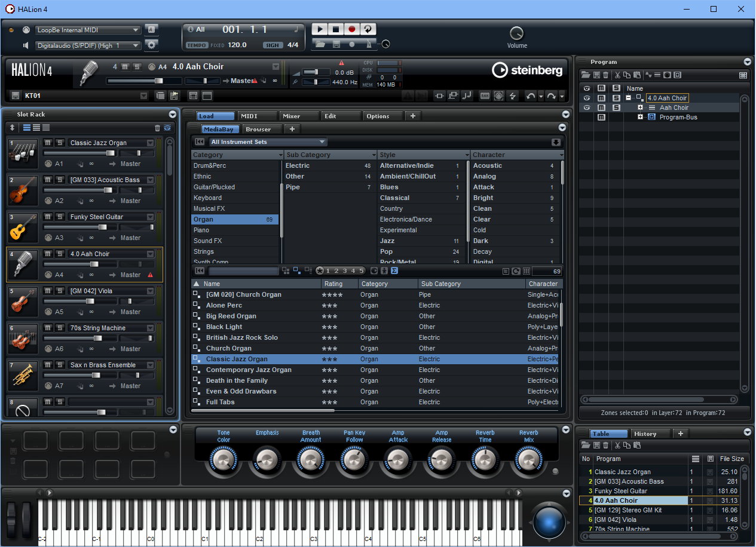The width and height of the screenshot is (756, 547).
Task: Switch to the Edit tab
Action: 341,116
